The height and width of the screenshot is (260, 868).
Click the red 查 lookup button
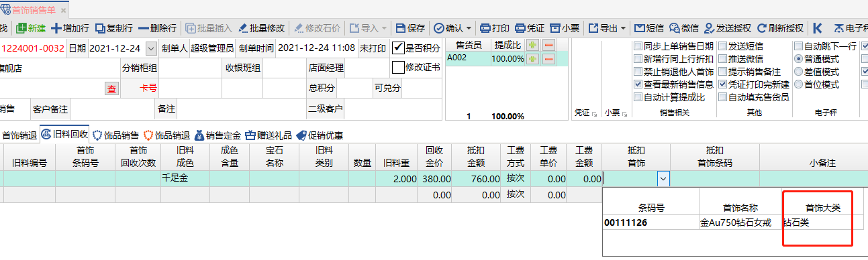point(111,88)
